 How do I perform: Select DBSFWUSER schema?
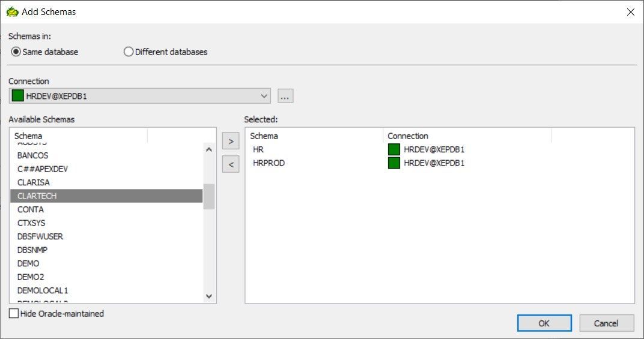[x=106, y=236]
